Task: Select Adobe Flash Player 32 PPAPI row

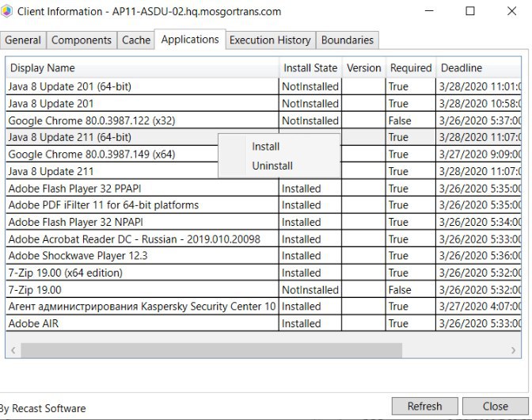Action: click(x=264, y=189)
